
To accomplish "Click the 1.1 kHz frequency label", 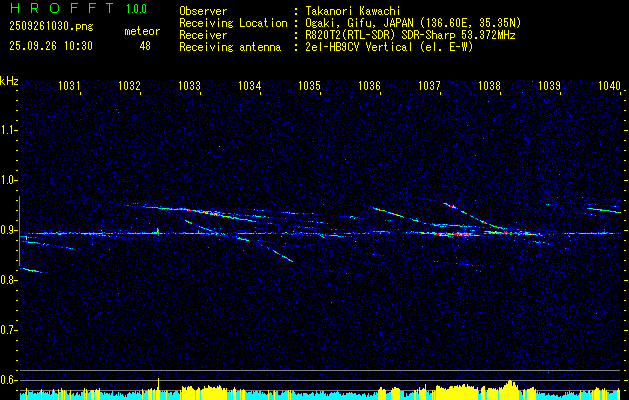I will pyautogui.click(x=7, y=130).
